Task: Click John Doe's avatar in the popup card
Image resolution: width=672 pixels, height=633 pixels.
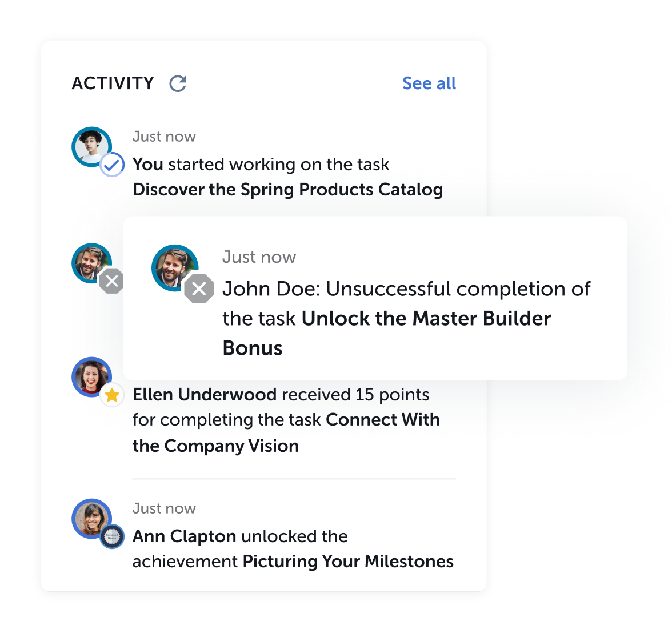Action: pos(175,268)
